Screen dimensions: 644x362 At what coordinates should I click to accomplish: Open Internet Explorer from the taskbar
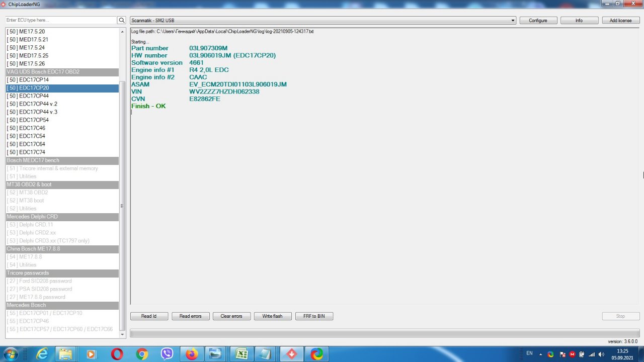pos(43,354)
